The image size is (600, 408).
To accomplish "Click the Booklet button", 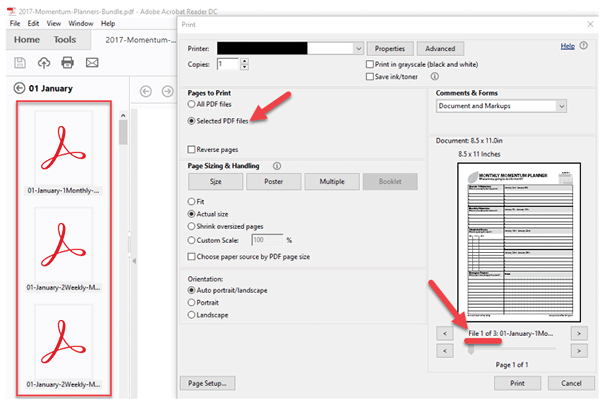I will pyautogui.click(x=390, y=181).
